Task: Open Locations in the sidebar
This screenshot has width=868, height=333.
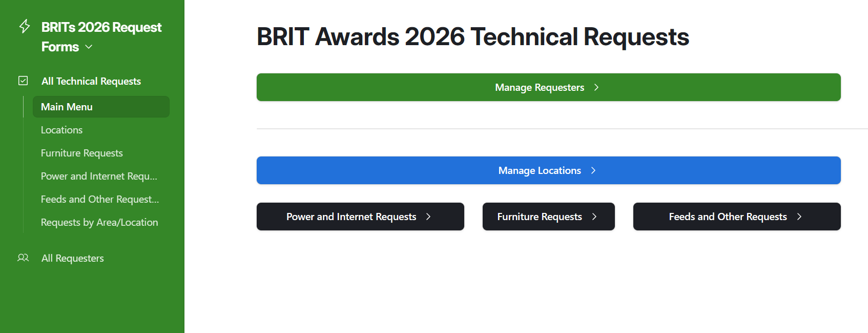Action: (x=61, y=130)
